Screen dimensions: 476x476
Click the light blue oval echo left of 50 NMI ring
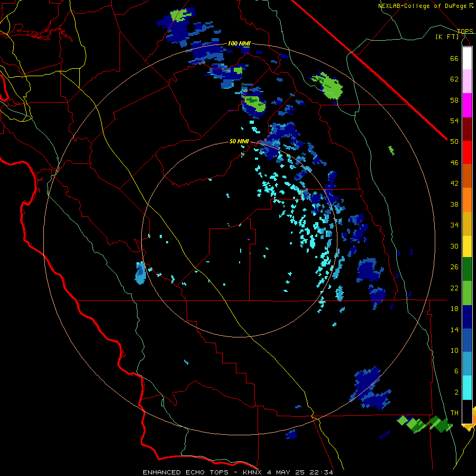[x=140, y=273]
